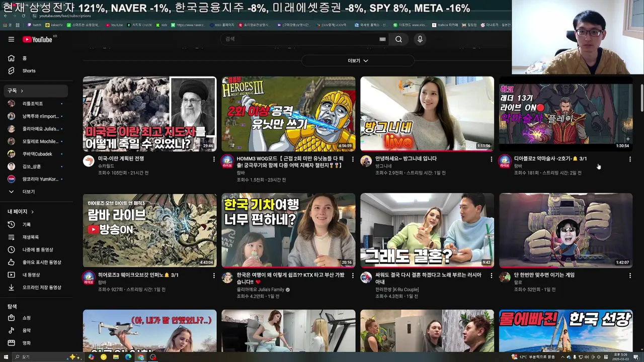Open 김쏘_상훈 subscription channel
Viewport: 644px width, 362px height.
(x=35, y=166)
